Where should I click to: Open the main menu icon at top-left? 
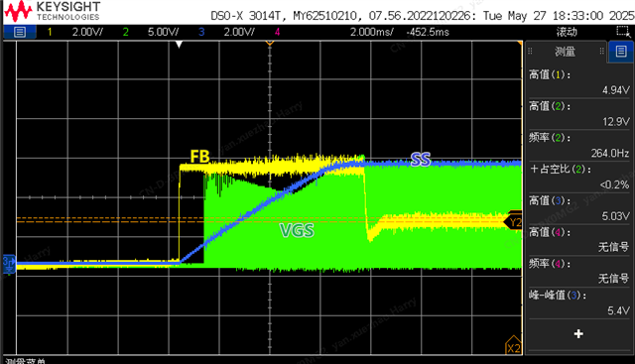pos(20,32)
